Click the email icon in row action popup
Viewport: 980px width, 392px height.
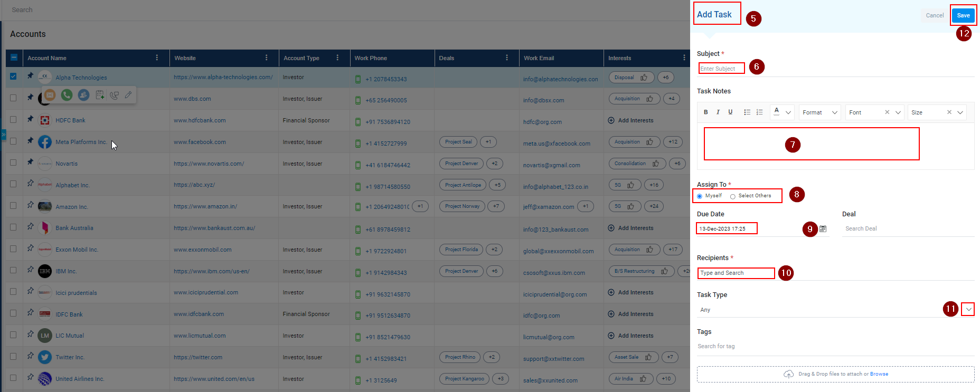coord(50,95)
